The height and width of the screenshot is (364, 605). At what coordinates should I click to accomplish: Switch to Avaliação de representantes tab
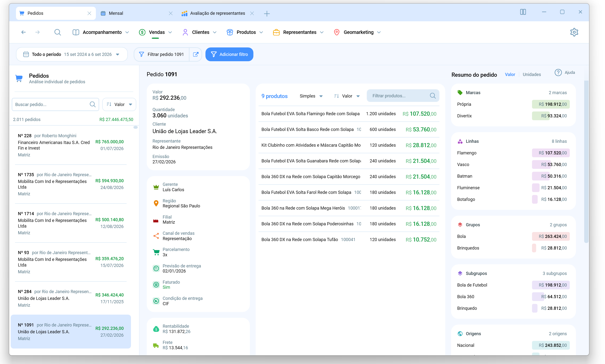[x=217, y=13]
